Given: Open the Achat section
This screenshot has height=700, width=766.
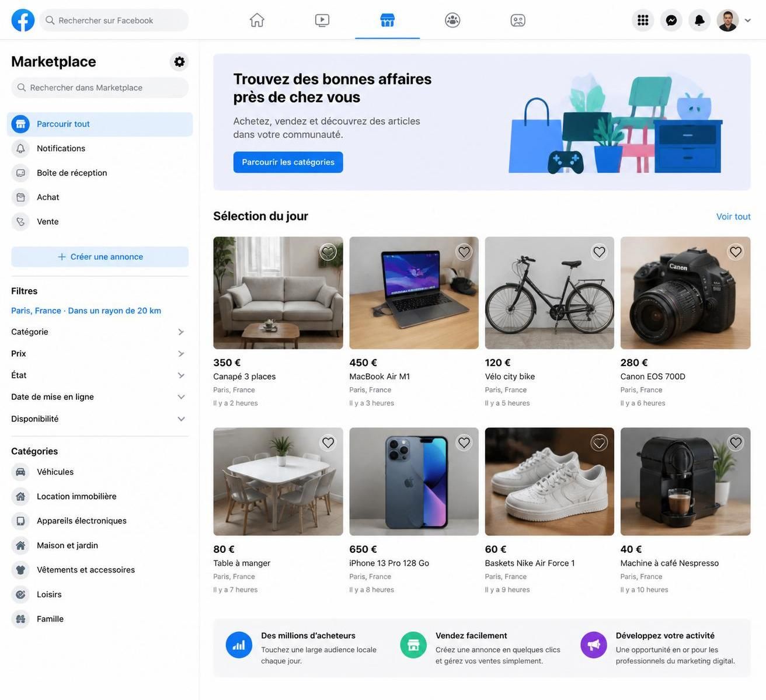Looking at the screenshot, I should pos(100,197).
